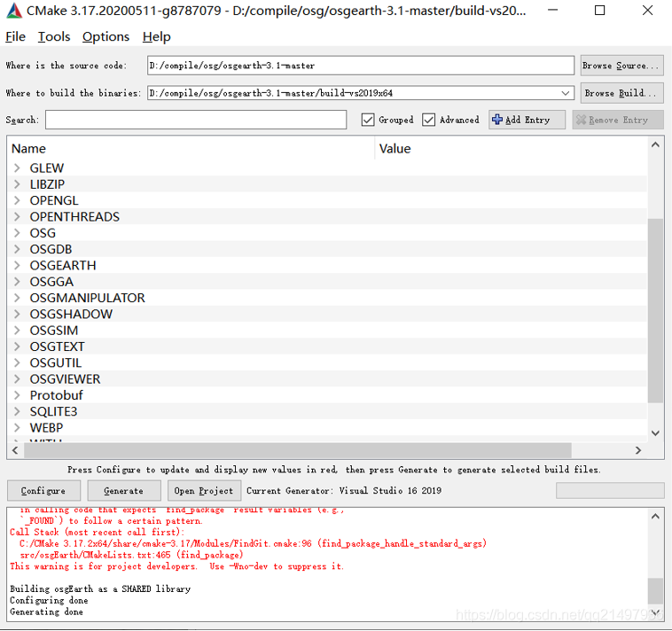Click the horizontal scroll-left arrow

tap(15, 450)
